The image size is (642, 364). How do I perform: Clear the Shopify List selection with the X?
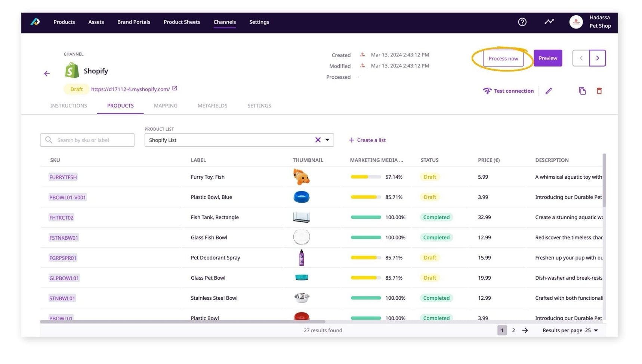pos(317,140)
